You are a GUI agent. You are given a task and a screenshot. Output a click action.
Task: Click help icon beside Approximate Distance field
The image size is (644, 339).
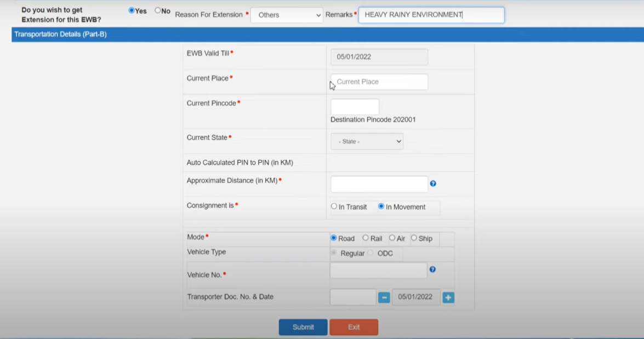pyautogui.click(x=433, y=184)
